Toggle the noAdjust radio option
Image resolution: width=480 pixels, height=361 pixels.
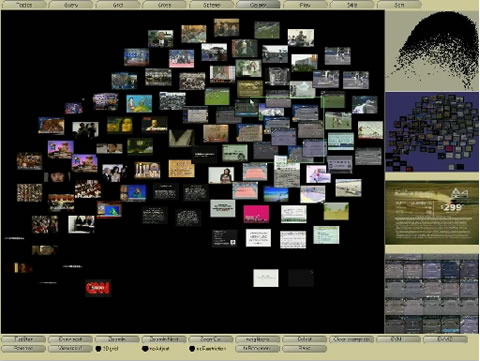coord(145,349)
